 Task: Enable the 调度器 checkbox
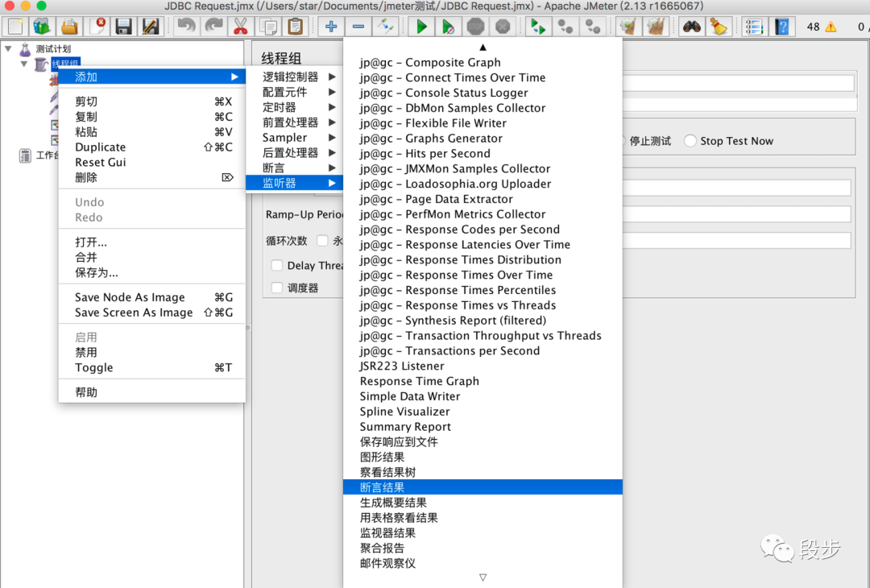(277, 288)
